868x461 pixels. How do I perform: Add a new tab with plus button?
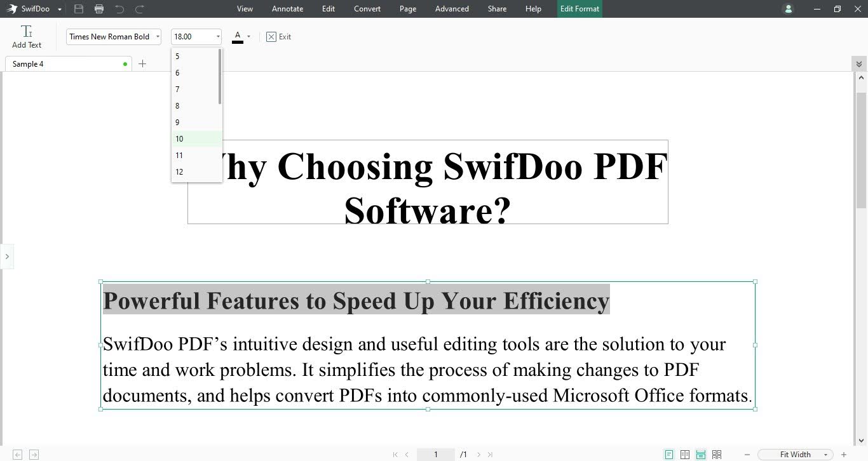(142, 63)
